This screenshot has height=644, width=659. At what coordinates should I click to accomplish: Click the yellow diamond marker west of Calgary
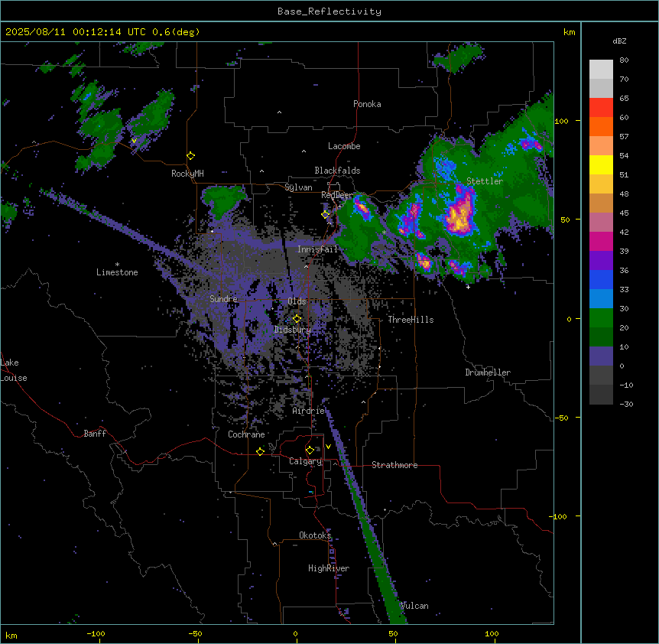260,451
